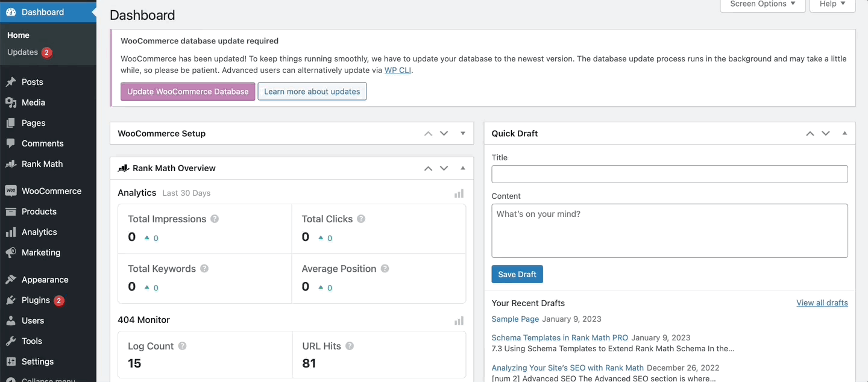The image size is (868, 382).
Task: Collapse the Rank Math Overview panel
Action: 463,168
